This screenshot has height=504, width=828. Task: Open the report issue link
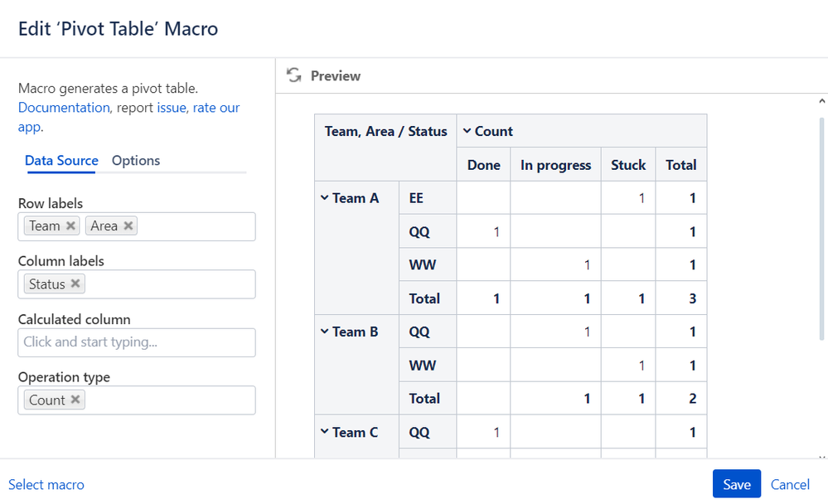[172, 108]
